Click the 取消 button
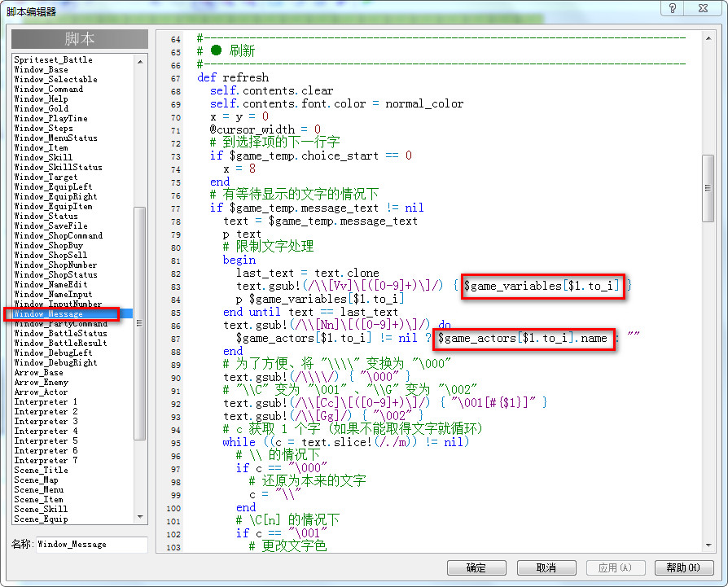This screenshot has height=587, width=728. pos(546,567)
